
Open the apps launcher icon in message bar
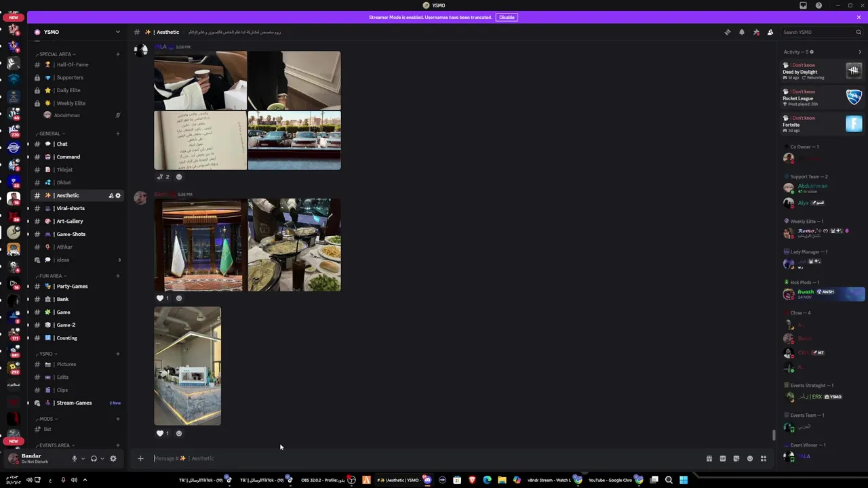[764, 459]
